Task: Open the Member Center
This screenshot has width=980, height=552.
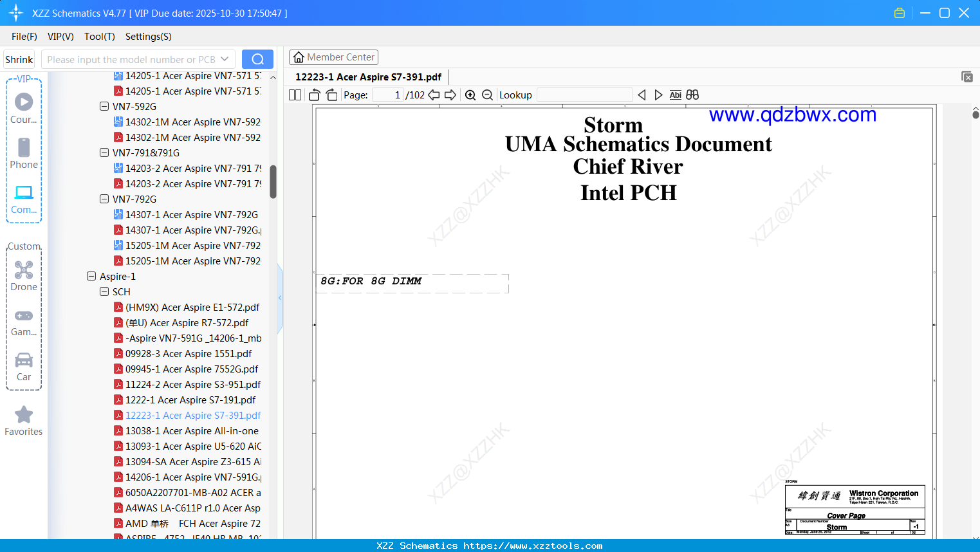Action: [333, 57]
